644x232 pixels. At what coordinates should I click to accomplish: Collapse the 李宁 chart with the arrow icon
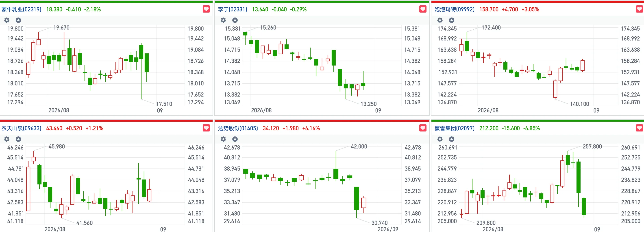pyautogui.click(x=235, y=20)
